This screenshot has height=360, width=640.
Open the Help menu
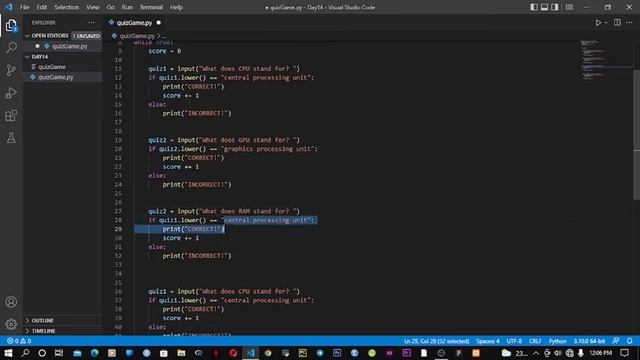click(176, 7)
